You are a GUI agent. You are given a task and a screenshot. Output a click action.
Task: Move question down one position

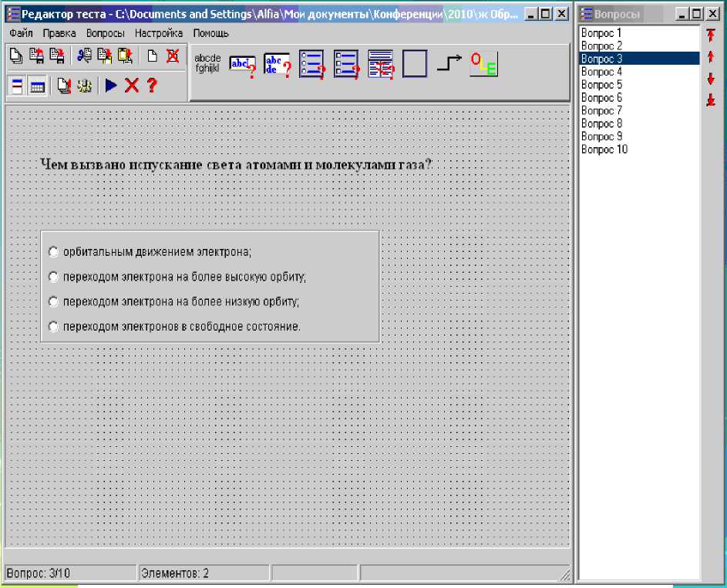[711, 79]
